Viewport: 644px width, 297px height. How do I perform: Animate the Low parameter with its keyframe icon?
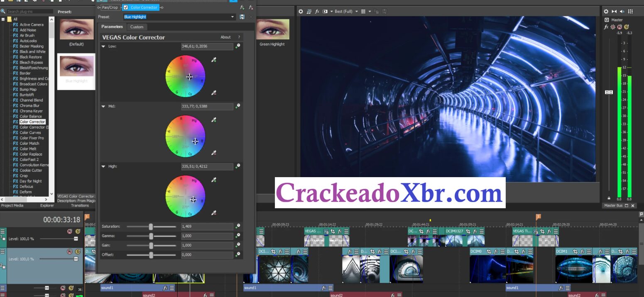(238, 46)
